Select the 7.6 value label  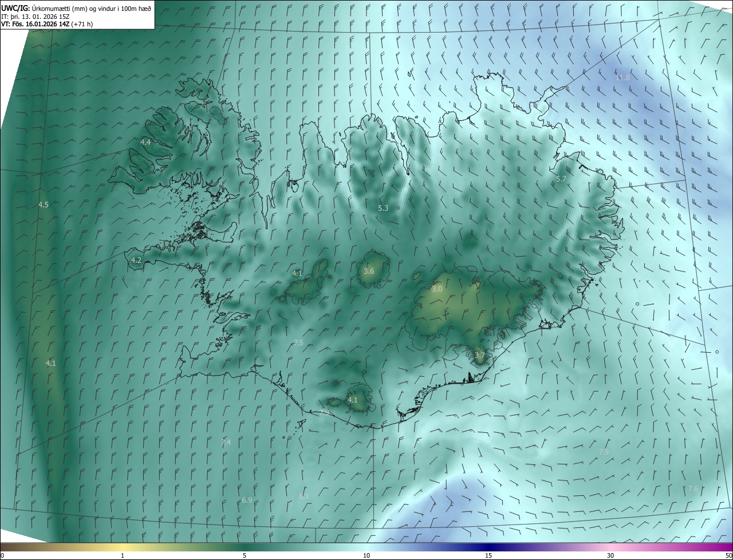692,489
